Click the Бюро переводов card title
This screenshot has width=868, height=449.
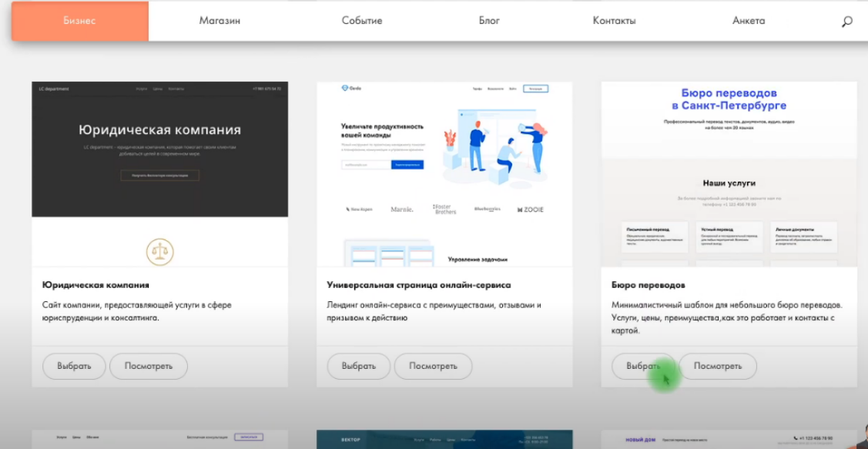click(648, 285)
